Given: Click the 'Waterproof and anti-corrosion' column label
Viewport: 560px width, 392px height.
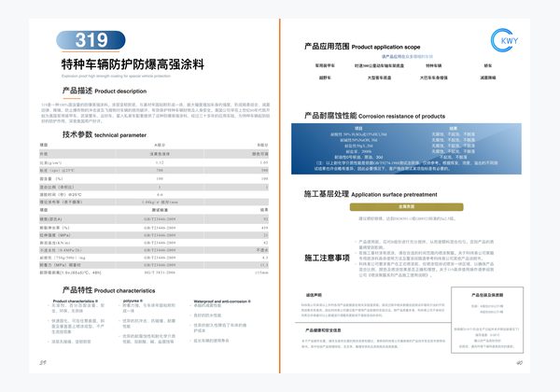Looking at the screenshot, I should (x=222, y=301).
